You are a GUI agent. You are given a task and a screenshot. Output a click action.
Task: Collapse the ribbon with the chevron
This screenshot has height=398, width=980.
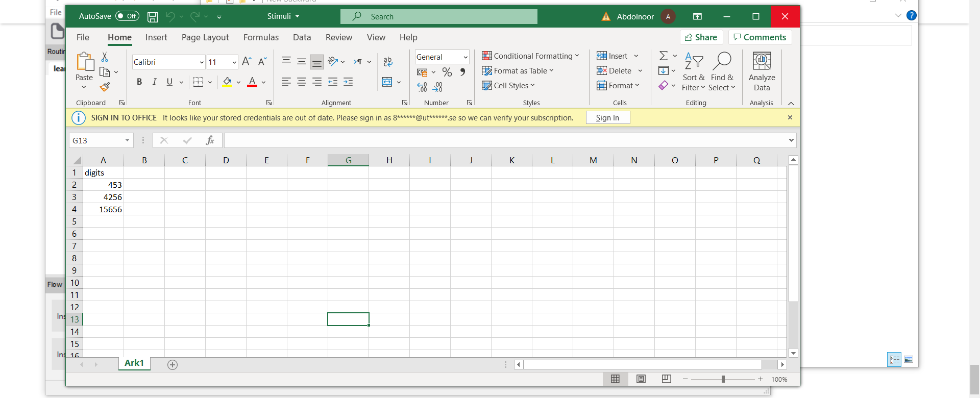(x=791, y=103)
